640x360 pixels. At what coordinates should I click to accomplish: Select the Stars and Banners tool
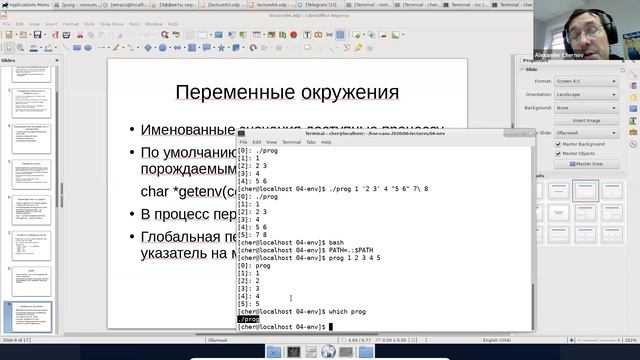coord(221,48)
